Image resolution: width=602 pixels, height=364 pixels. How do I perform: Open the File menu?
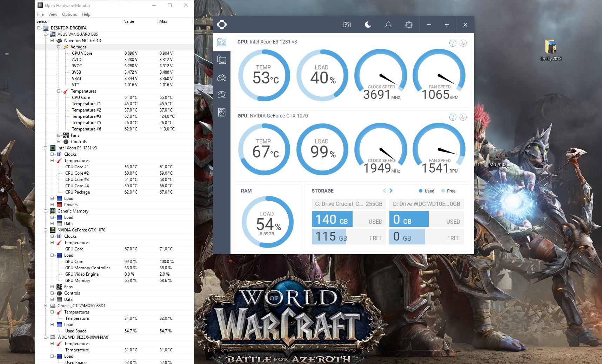point(40,14)
